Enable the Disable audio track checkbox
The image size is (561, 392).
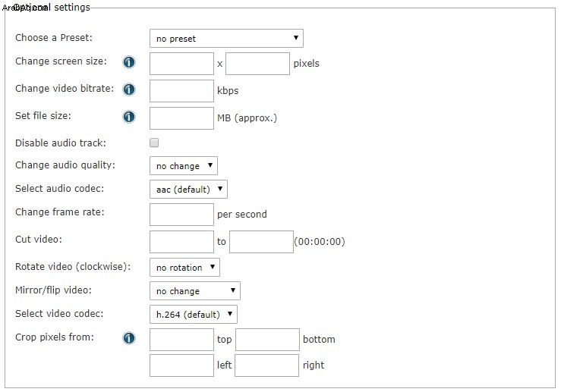[154, 143]
